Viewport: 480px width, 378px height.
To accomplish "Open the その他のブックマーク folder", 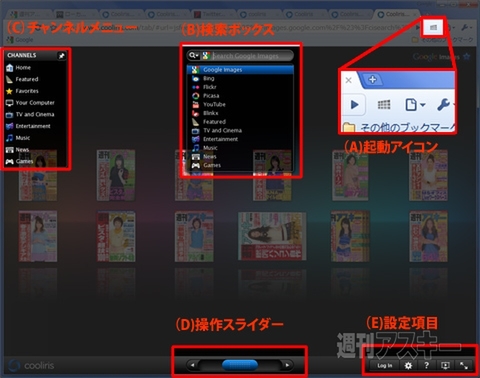I will [x=442, y=40].
